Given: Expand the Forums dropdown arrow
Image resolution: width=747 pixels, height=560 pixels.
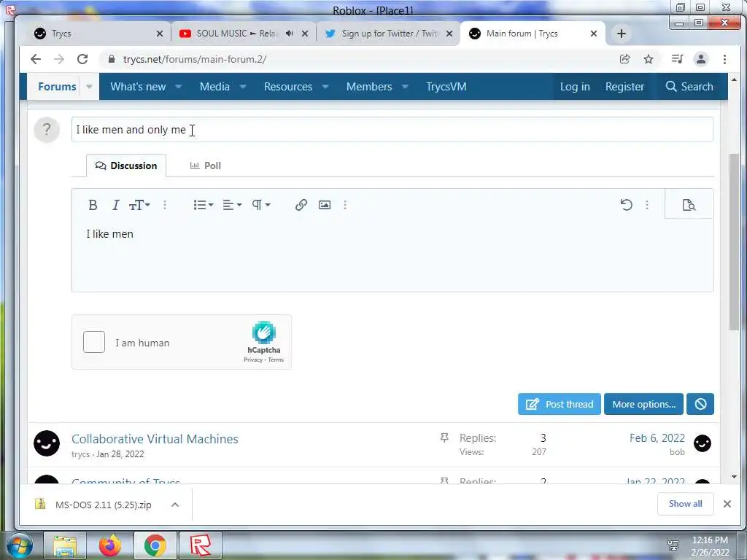Looking at the screenshot, I should [89, 87].
